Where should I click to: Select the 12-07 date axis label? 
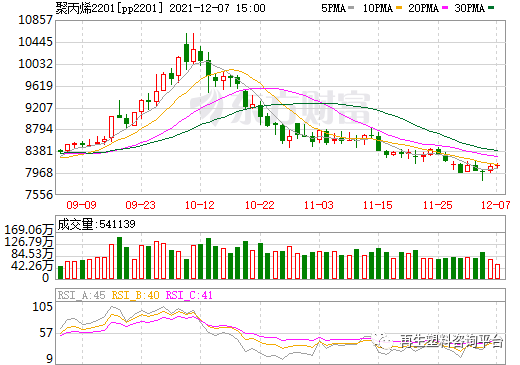click(x=496, y=205)
